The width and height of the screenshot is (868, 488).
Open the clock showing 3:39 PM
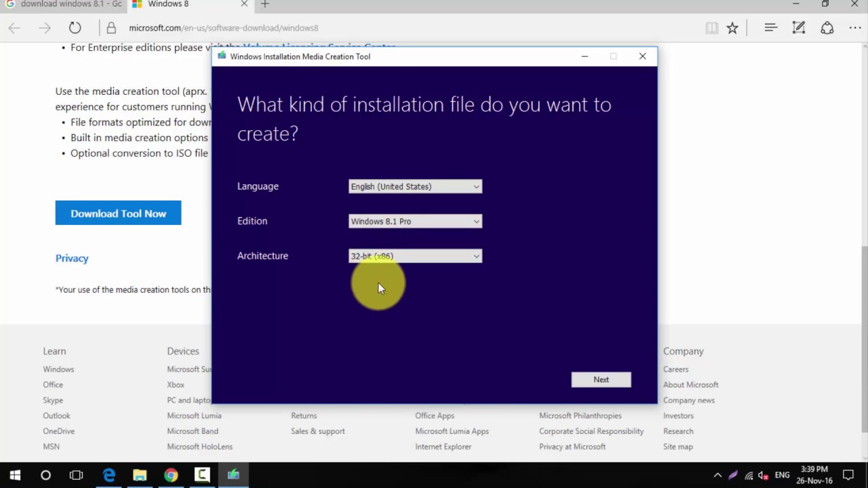[814, 475]
